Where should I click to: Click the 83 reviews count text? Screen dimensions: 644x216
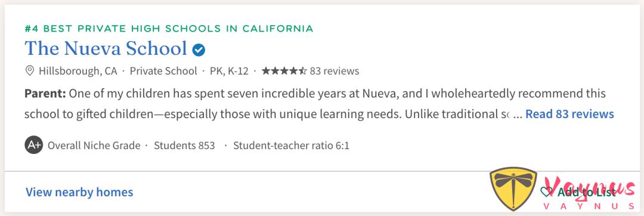[335, 71]
